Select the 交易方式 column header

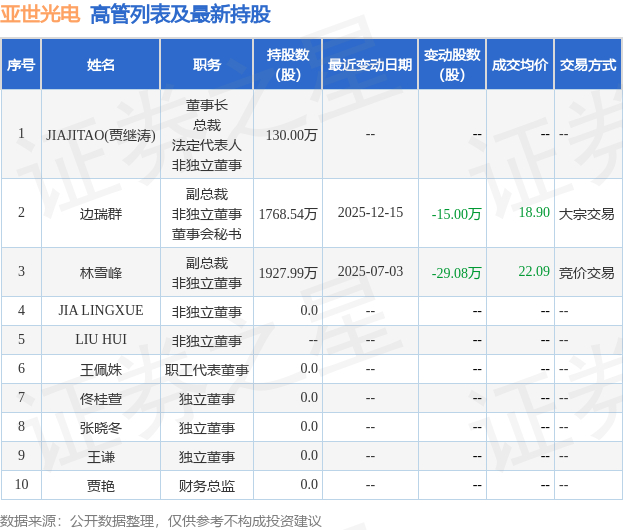pos(588,64)
